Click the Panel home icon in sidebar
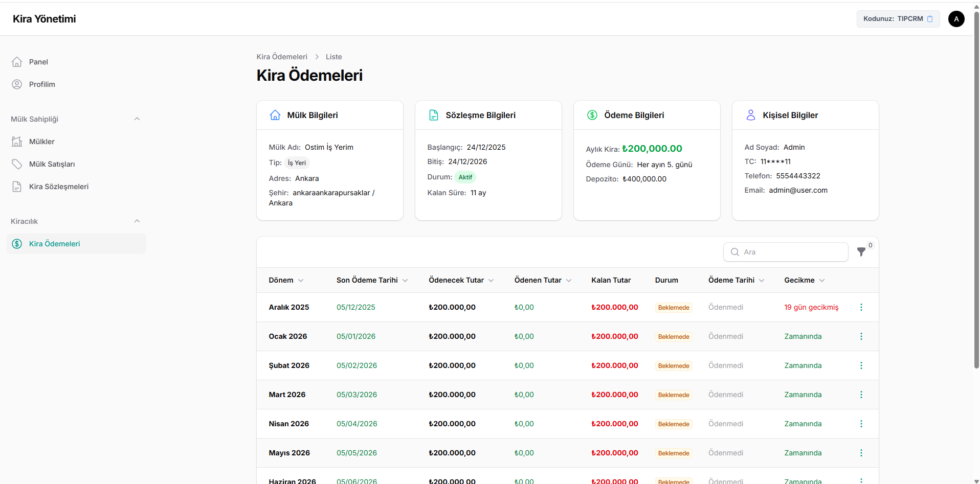This screenshot has height=484, width=980. tap(17, 62)
